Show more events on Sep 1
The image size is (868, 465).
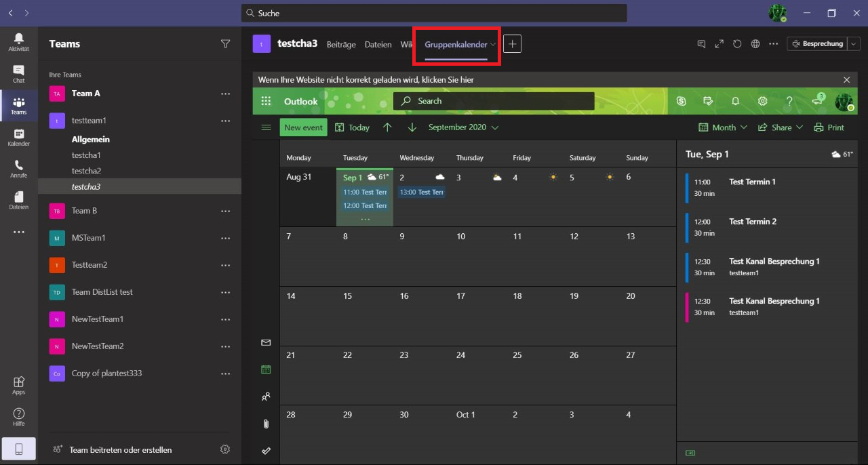tap(366, 219)
